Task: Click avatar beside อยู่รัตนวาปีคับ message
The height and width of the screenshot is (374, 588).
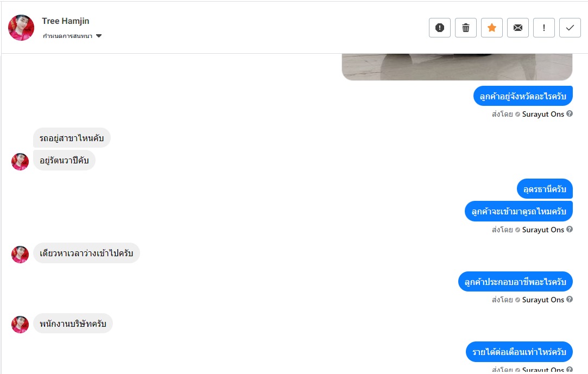Action: coord(20,162)
